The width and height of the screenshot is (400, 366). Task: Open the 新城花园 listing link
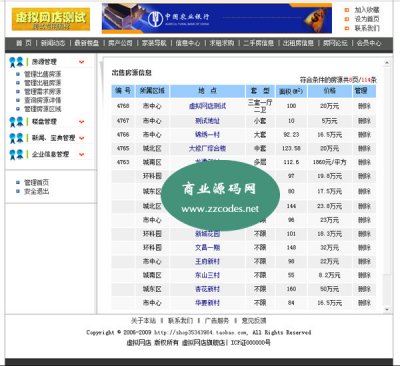coord(207,234)
